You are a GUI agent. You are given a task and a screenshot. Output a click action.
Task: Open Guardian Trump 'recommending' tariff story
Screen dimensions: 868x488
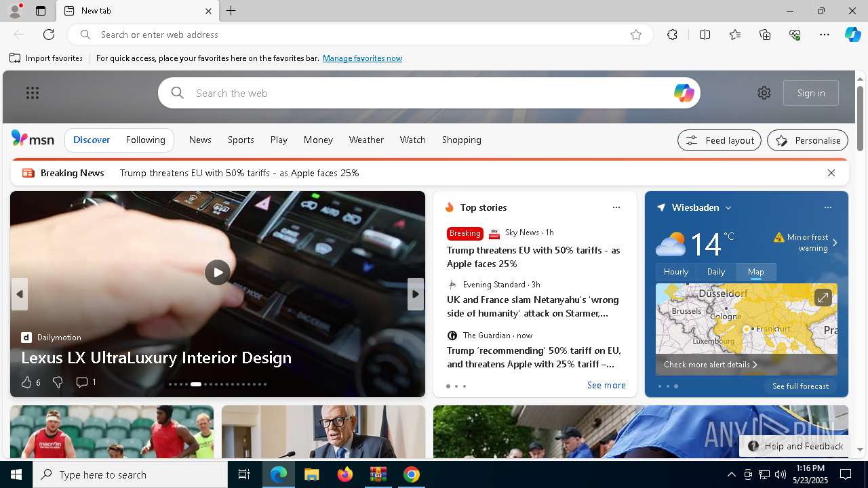[534, 357]
